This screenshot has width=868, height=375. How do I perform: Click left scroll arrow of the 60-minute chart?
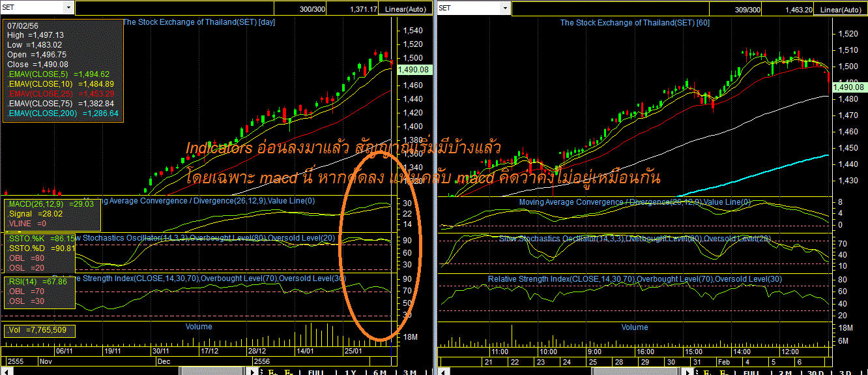[x=442, y=372]
